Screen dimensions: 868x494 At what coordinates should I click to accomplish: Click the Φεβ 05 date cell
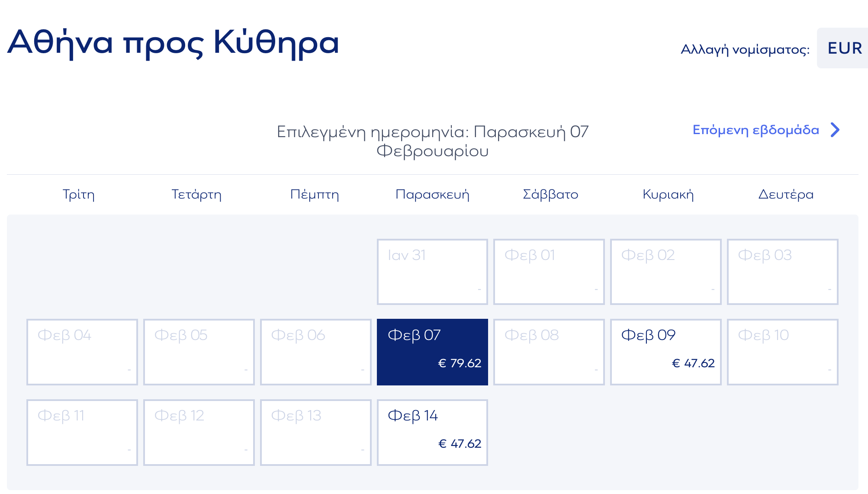click(199, 352)
